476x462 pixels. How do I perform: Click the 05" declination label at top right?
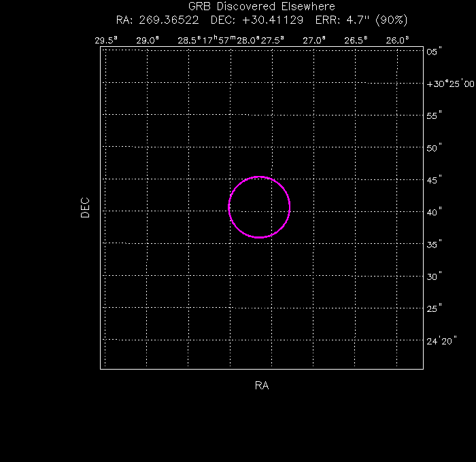pyautogui.click(x=434, y=52)
